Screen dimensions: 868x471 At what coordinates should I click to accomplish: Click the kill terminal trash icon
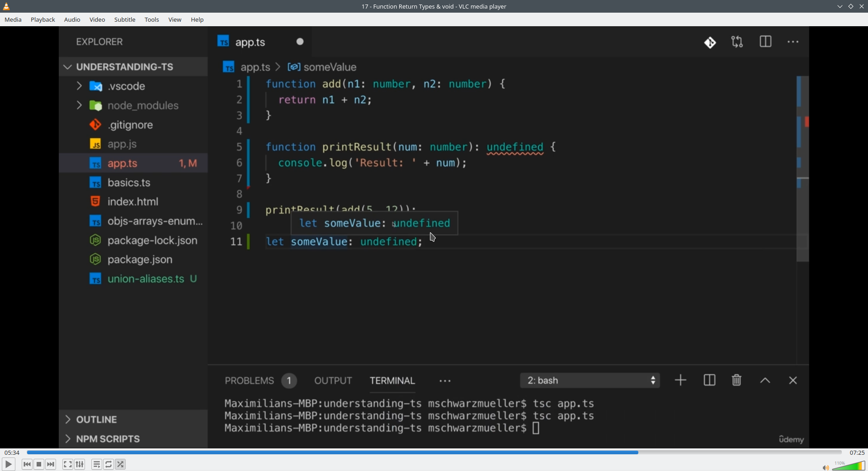(737, 380)
